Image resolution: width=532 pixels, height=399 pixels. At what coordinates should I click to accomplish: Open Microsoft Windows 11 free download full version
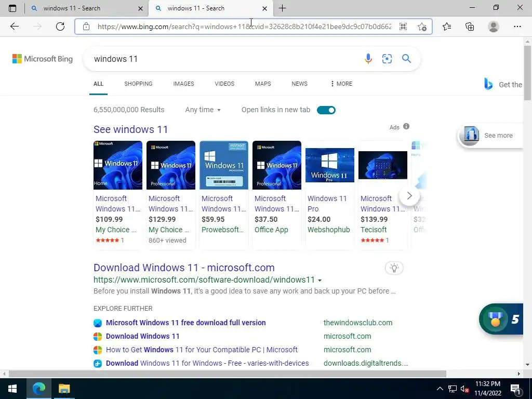(185, 323)
